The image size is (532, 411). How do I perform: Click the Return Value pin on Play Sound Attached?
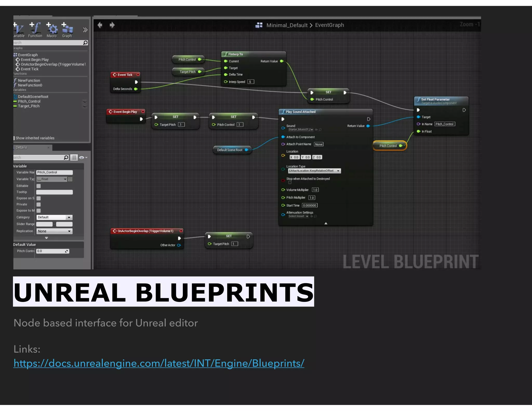pyautogui.click(x=368, y=126)
